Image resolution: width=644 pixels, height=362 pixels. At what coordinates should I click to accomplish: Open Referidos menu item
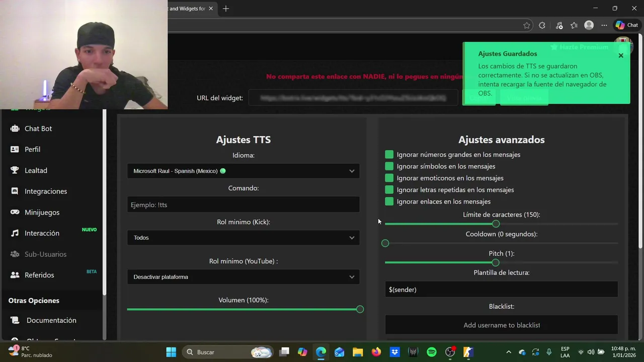tap(39, 275)
